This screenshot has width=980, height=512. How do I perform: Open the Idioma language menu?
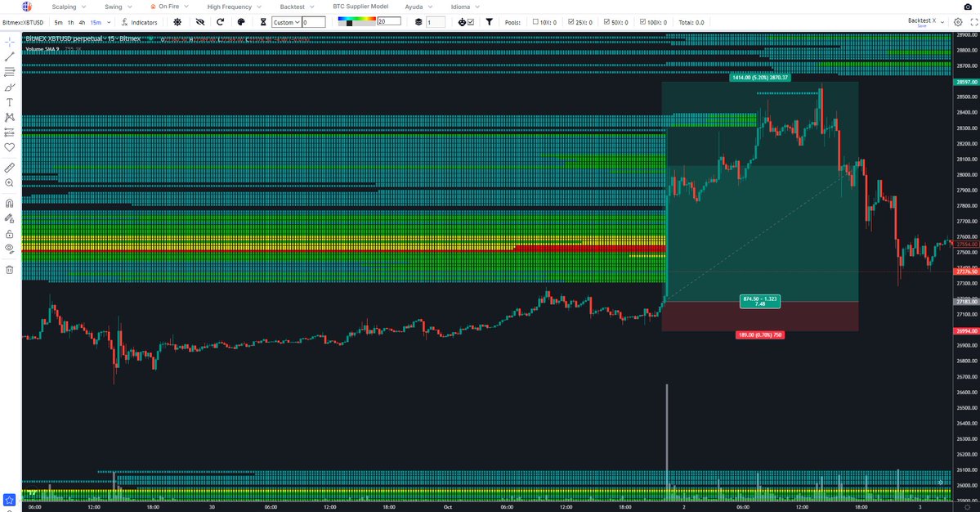[465, 7]
